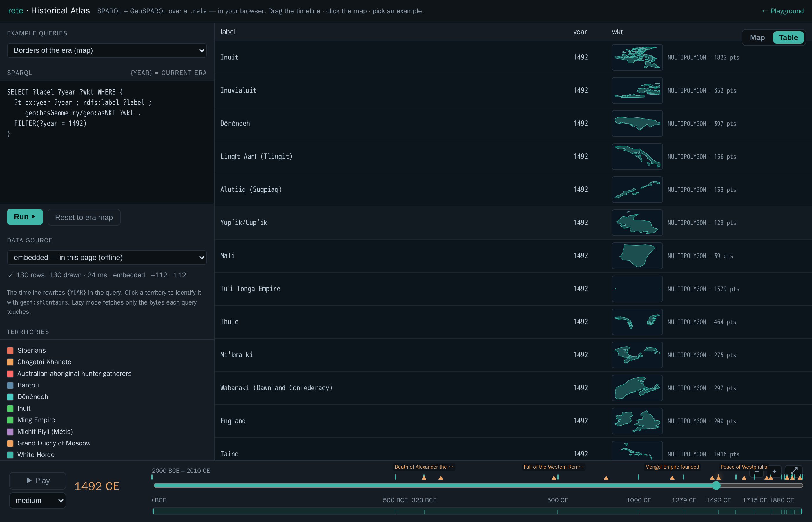
Task: Start playback with the Play button
Action: click(x=38, y=481)
